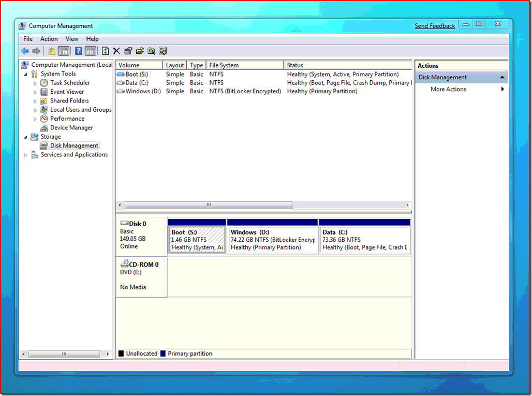Screen dimensions: 532x396
Task: Select the Disk 0 label box
Action: [141, 237]
